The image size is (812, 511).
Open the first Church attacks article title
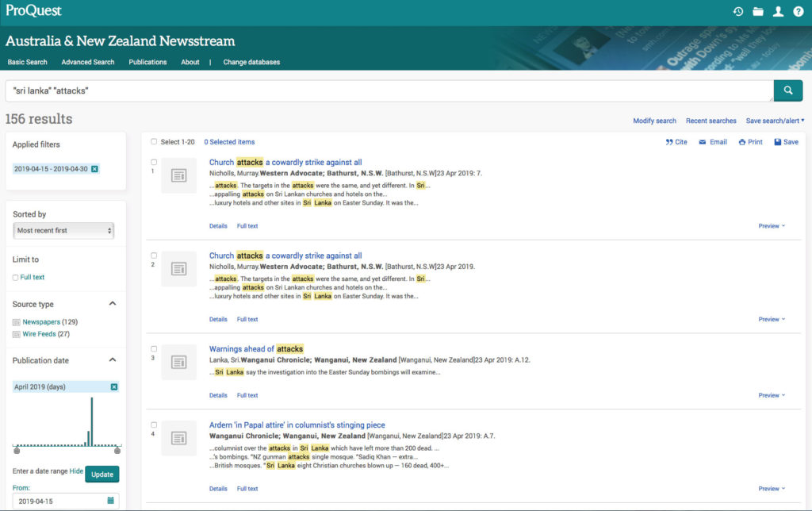pyautogui.click(x=285, y=162)
